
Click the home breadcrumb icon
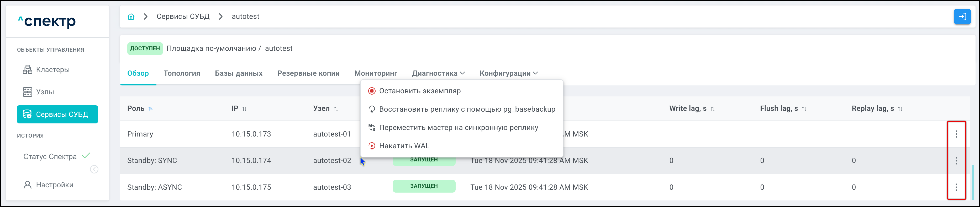pos(131,17)
